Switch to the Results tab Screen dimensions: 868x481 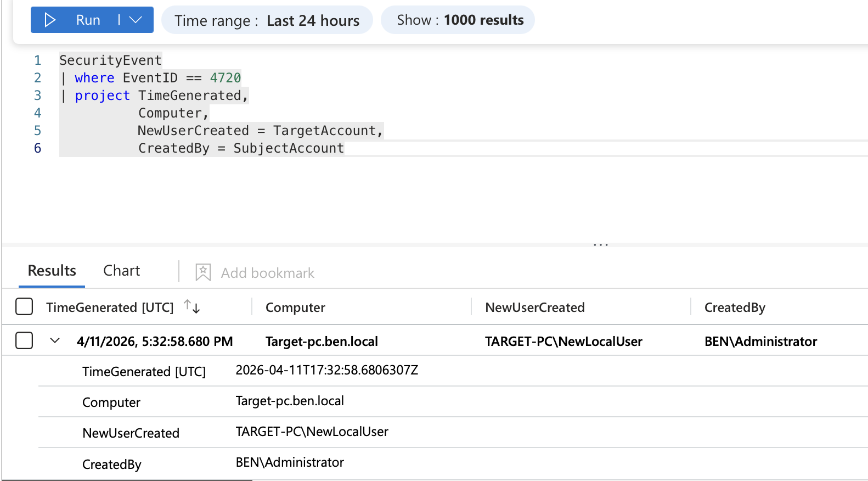(x=52, y=271)
